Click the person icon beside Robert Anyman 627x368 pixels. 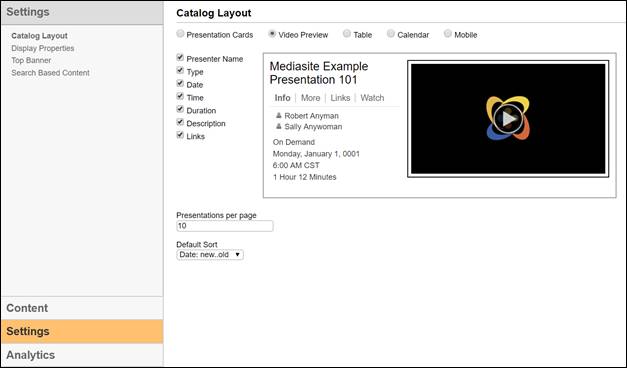(279, 116)
